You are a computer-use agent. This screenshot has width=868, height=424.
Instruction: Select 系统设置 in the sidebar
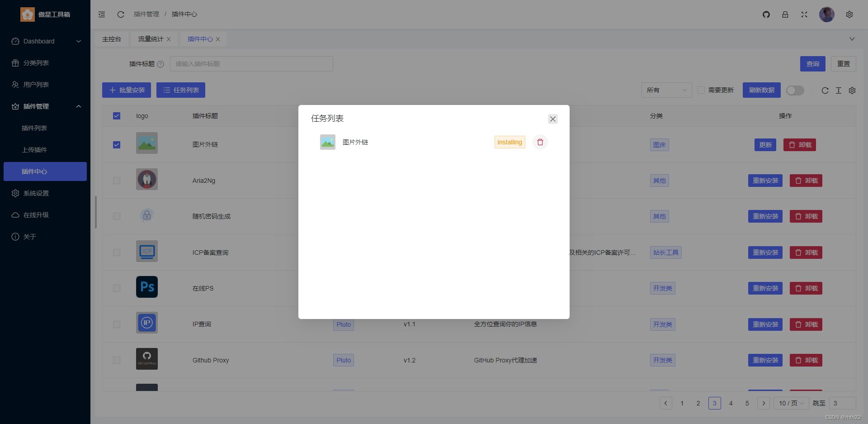click(x=36, y=193)
